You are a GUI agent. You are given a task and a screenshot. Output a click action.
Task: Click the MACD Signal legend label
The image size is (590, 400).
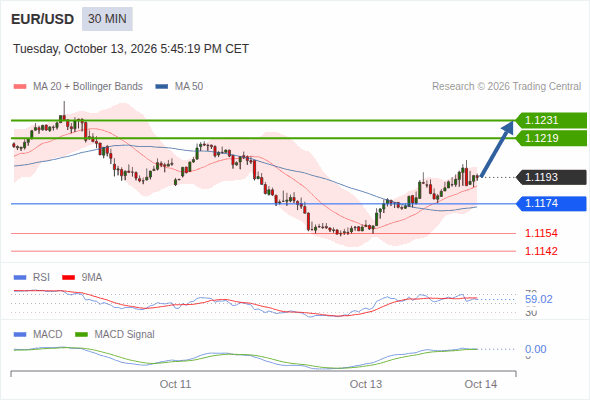point(124,334)
